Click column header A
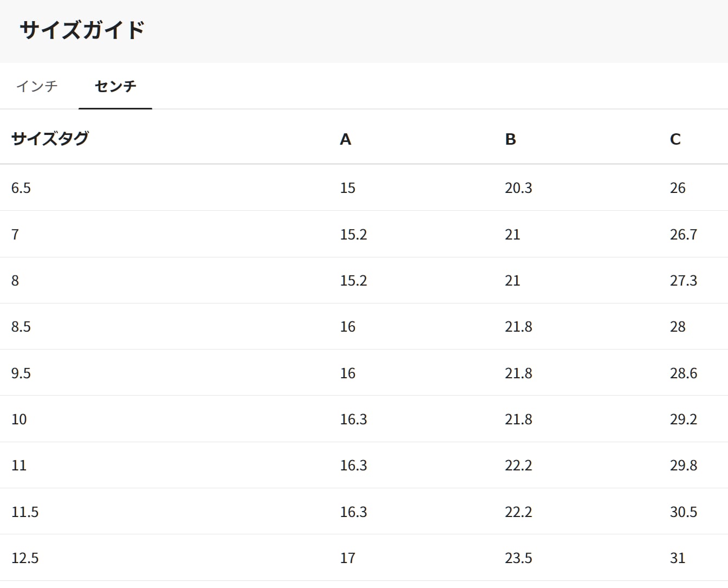 coord(346,139)
